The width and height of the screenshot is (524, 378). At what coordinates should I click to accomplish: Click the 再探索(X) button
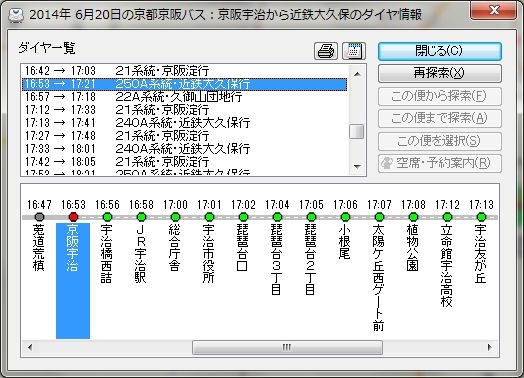point(439,73)
